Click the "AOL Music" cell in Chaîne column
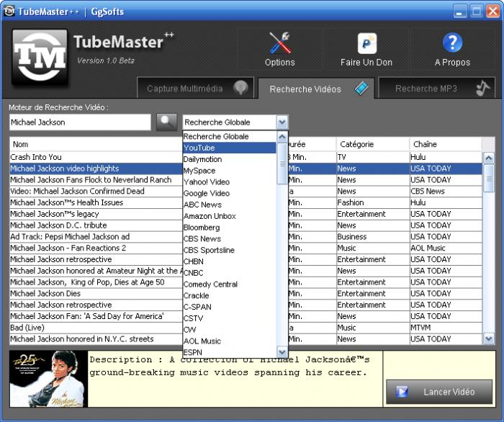The height and width of the screenshot is (422, 504). point(446,248)
